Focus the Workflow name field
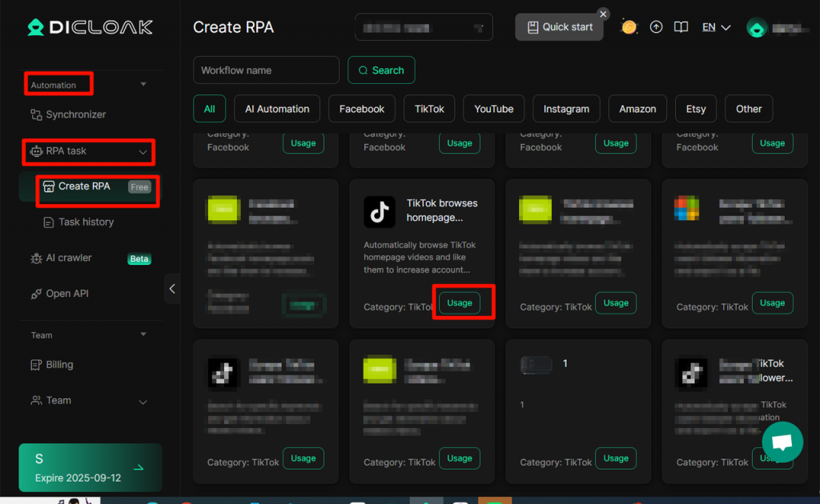This screenshot has height=504, width=820. pos(266,70)
